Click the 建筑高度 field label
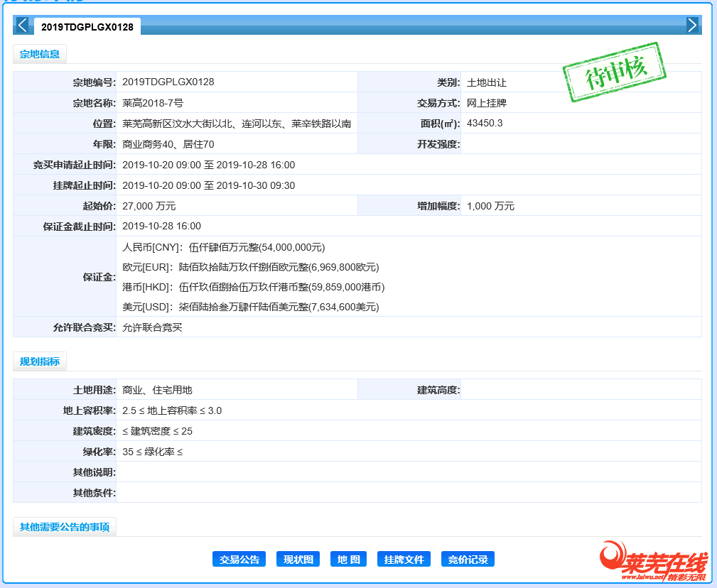 438,390
